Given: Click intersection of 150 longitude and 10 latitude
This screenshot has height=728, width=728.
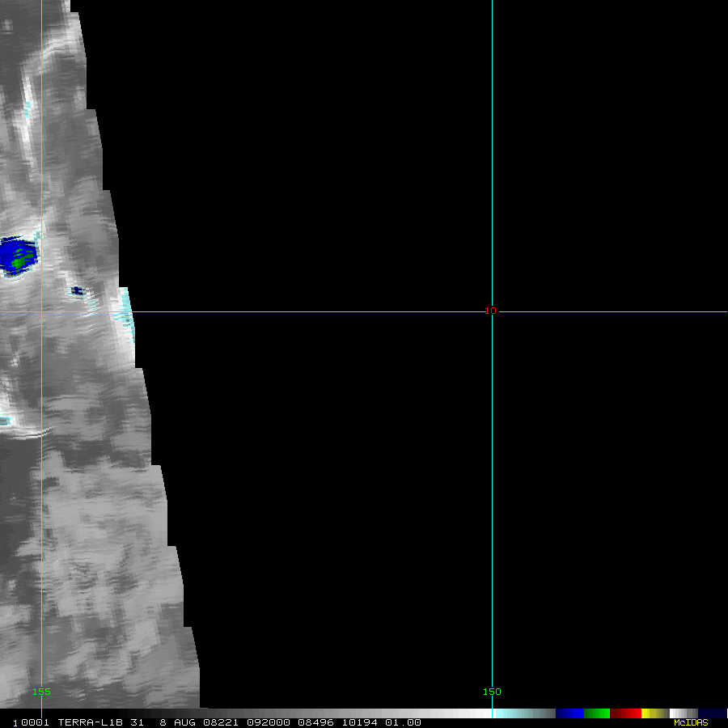Looking at the screenshot, I should coord(492,311).
